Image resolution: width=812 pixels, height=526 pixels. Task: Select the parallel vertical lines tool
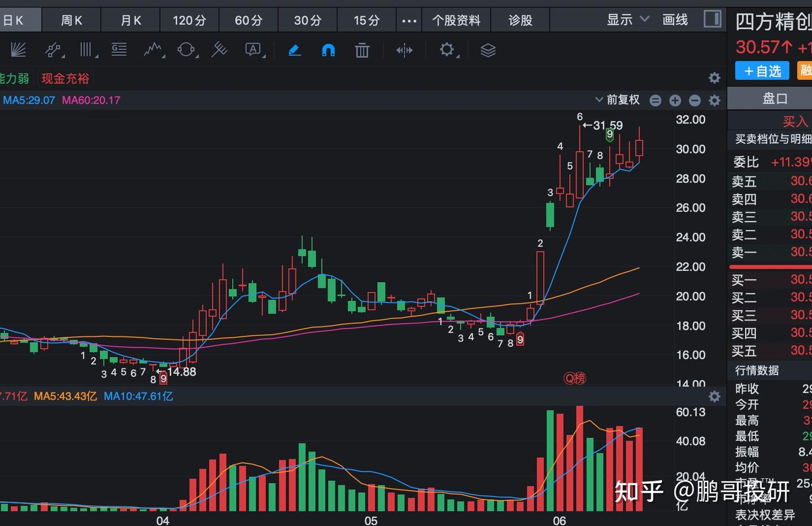pos(86,50)
